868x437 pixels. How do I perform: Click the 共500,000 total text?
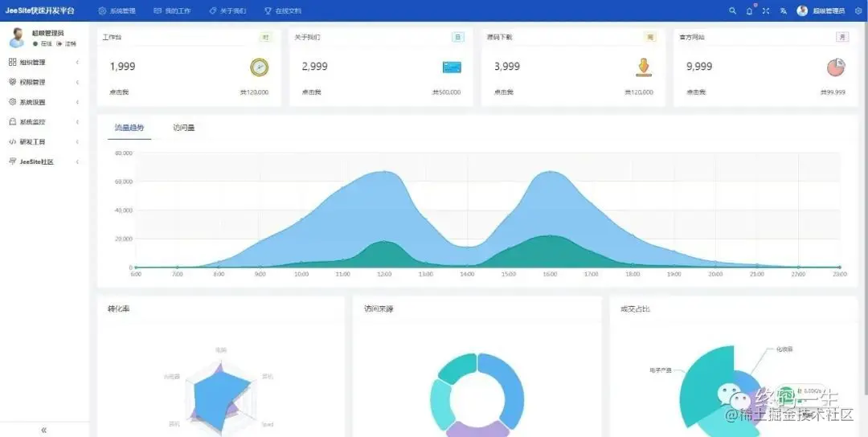[x=447, y=92]
